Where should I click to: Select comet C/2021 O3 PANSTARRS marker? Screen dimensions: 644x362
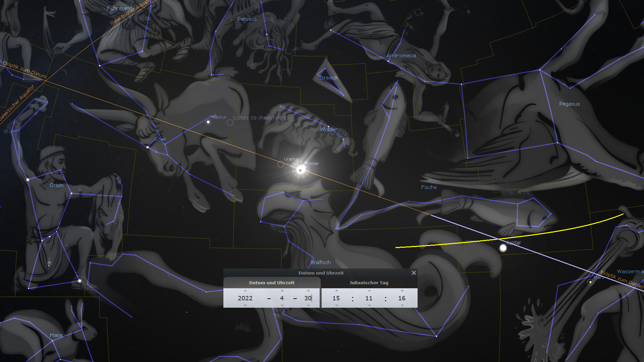pos(230,123)
